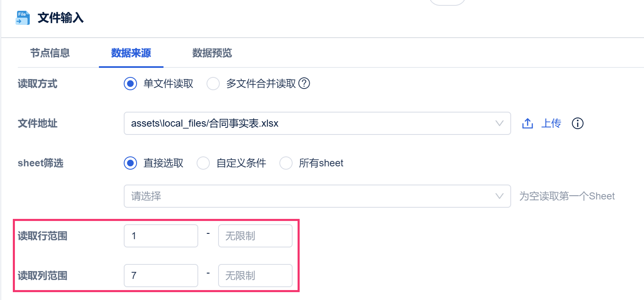Select 自定义条件 sheet filter option

203,163
